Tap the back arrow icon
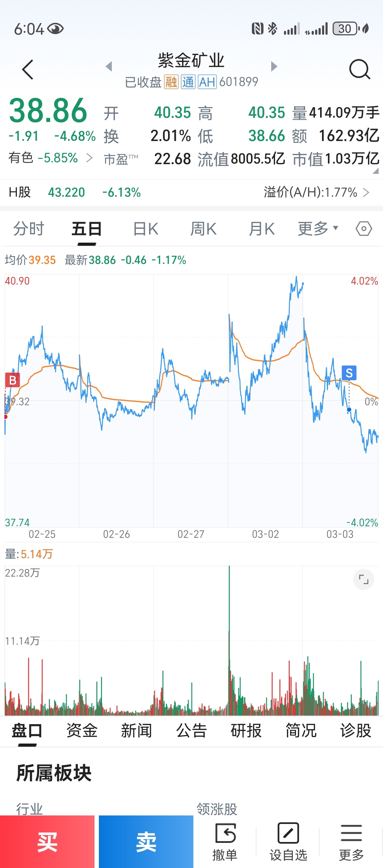Image resolution: width=383 pixels, height=868 pixels. pyautogui.click(x=28, y=70)
